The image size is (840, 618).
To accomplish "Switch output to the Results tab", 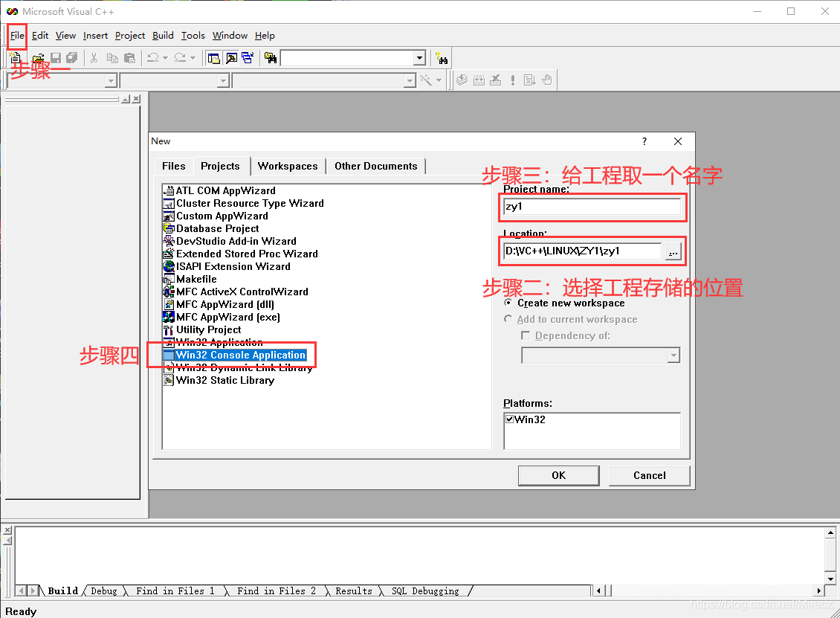I will pos(354,590).
